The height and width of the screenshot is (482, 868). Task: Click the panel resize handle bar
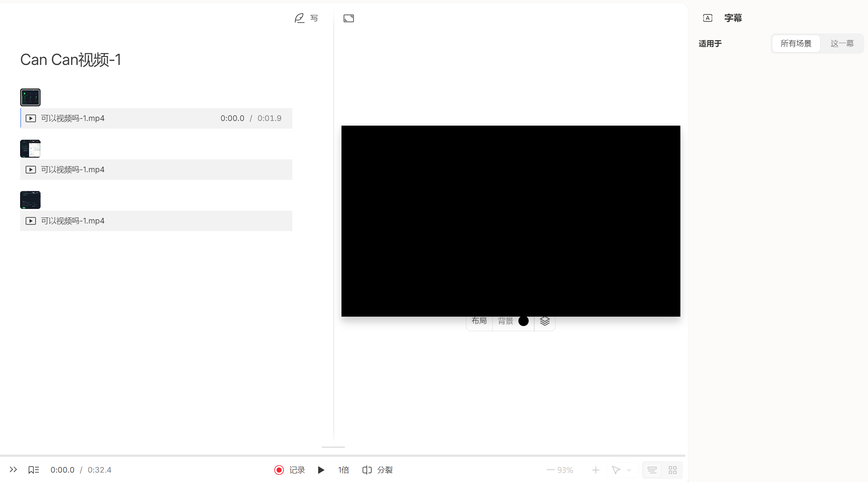coord(333,447)
